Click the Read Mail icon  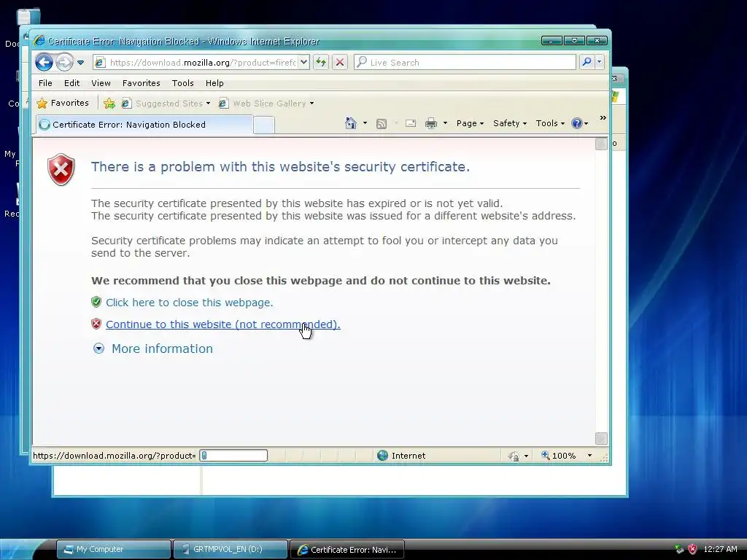(x=411, y=123)
